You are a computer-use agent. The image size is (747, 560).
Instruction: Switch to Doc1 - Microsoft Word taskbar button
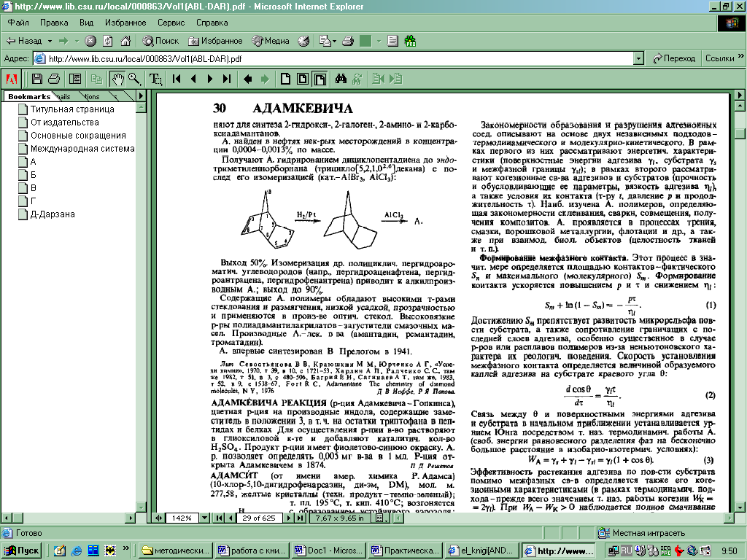[x=329, y=551]
